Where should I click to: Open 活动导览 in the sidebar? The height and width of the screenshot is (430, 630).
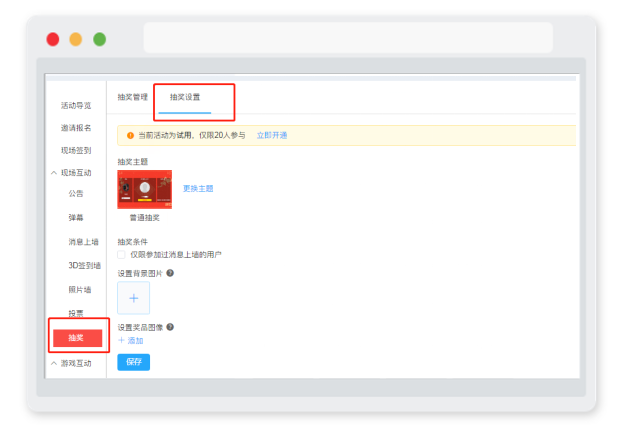pyautogui.click(x=76, y=105)
